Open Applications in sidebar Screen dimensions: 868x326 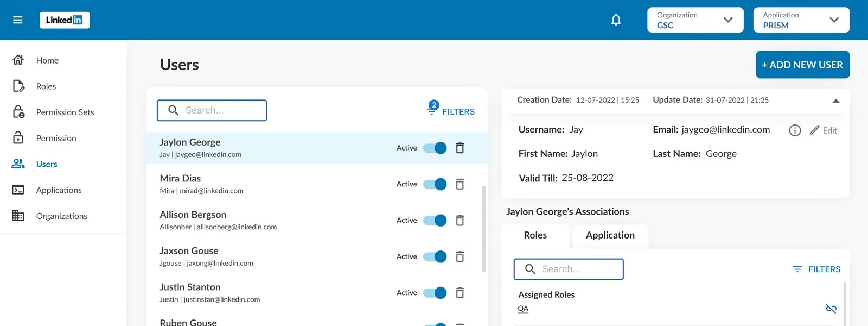click(x=59, y=190)
